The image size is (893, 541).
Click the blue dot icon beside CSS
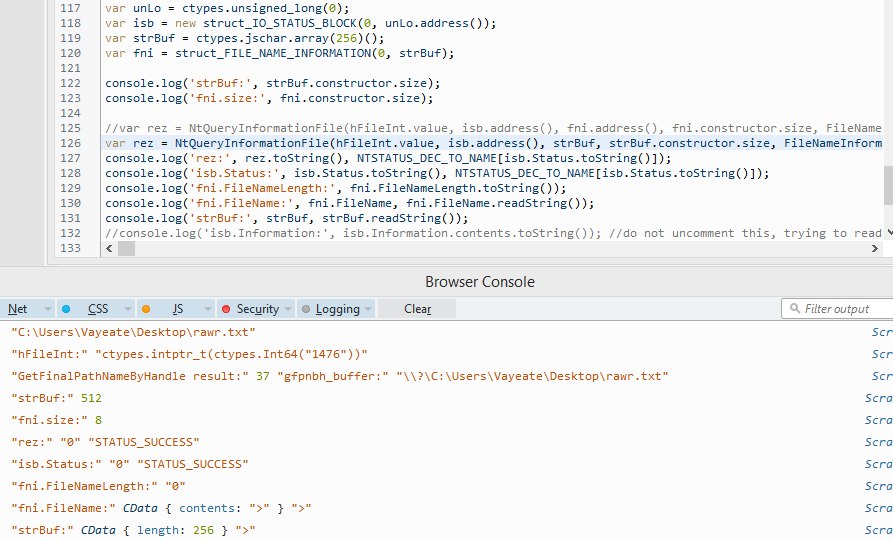[x=66, y=309]
